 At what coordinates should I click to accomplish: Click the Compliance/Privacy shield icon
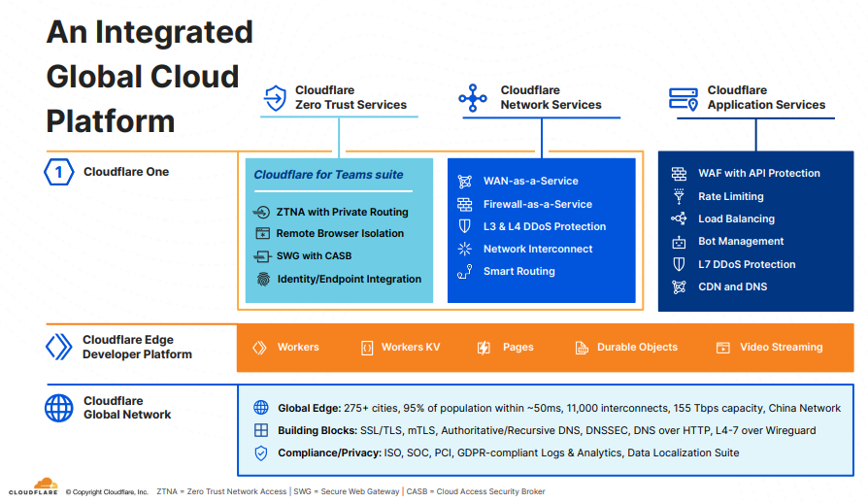261,453
